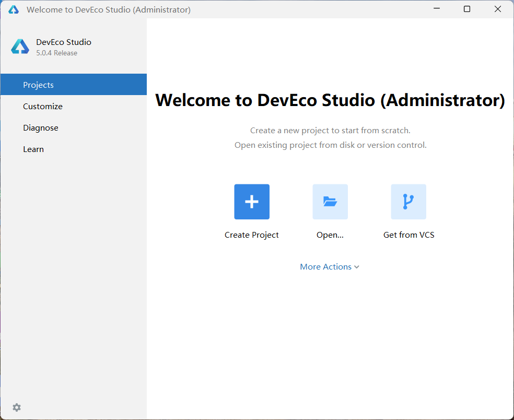The image size is (514, 420).
Task: Select the Projects tab
Action: 74,85
